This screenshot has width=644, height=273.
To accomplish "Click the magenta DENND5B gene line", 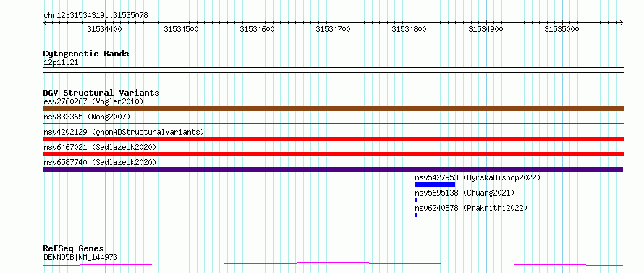I will [x=333, y=264].
